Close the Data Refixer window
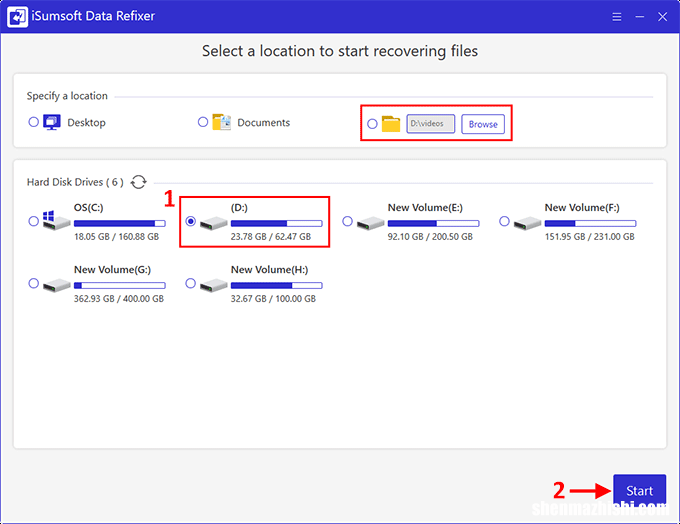The image size is (680, 524). [x=662, y=17]
